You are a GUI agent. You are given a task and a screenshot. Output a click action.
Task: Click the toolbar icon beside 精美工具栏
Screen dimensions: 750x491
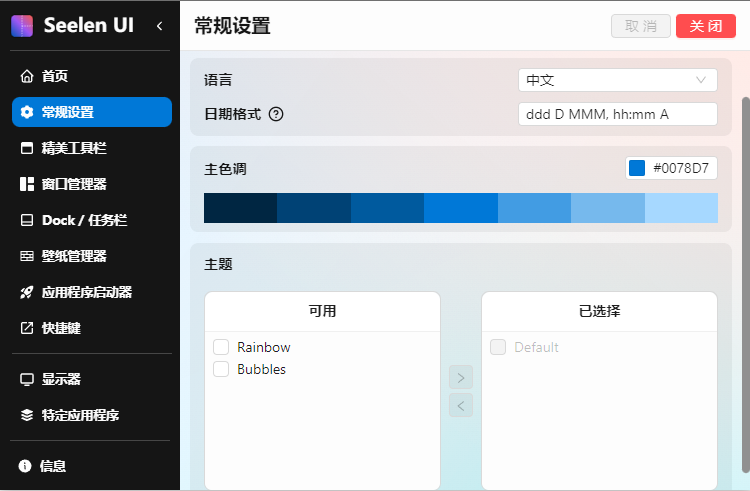click(x=27, y=148)
